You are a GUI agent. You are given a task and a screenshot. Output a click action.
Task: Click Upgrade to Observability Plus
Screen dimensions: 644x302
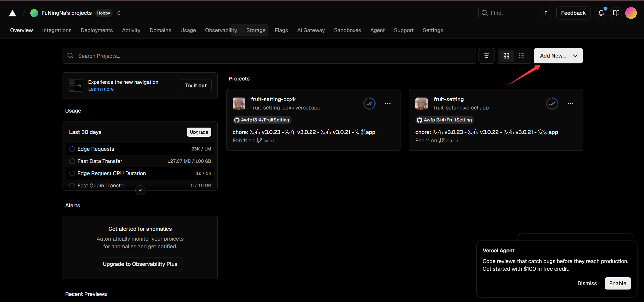pyautogui.click(x=140, y=264)
